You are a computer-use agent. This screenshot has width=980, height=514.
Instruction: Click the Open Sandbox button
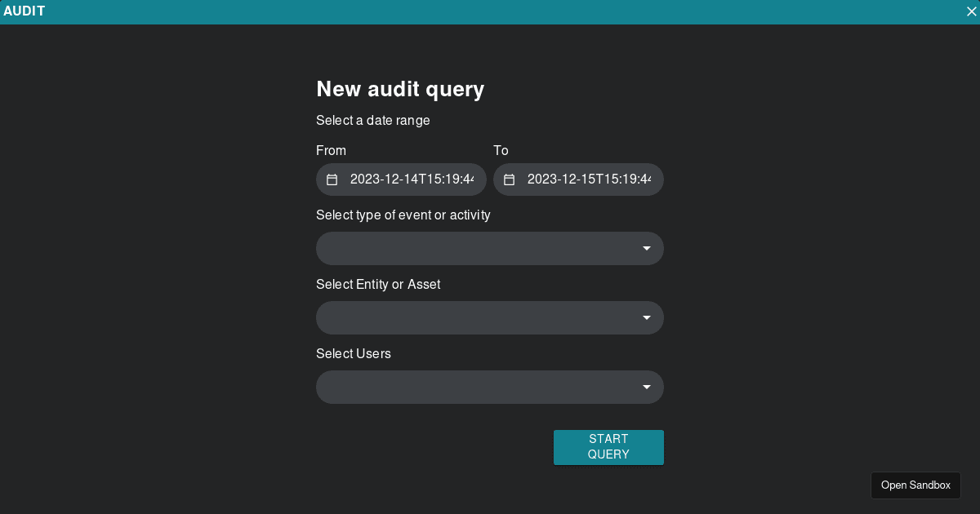tap(915, 485)
